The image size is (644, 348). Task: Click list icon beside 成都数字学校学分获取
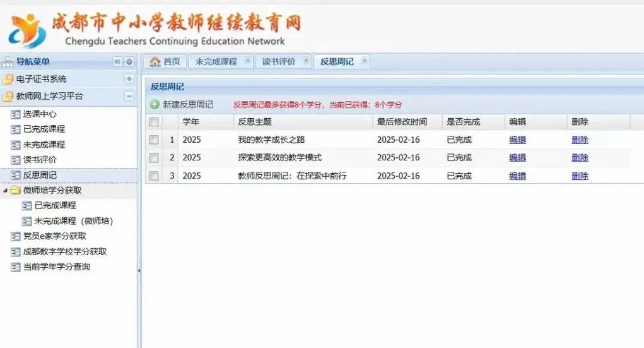pos(15,252)
